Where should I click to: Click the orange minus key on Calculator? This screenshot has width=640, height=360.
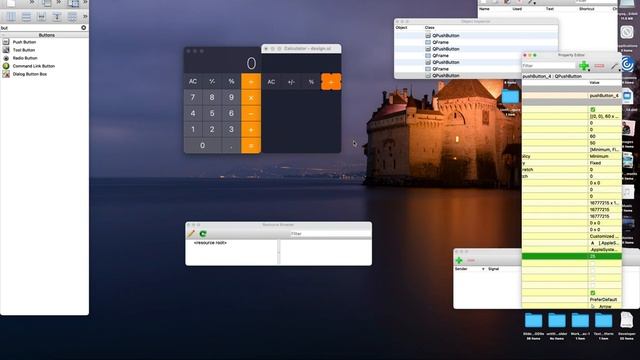tap(251, 113)
